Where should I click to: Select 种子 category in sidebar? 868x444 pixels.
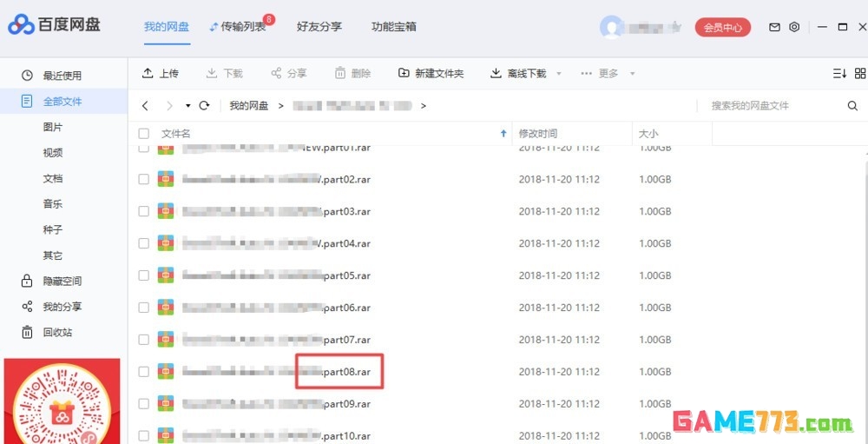[53, 229]
